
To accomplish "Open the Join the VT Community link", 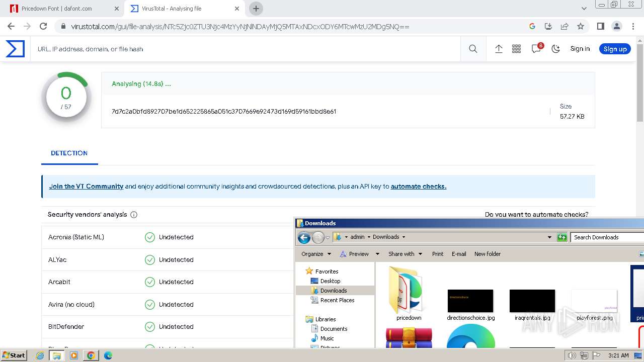I will (x=86, y=186).
